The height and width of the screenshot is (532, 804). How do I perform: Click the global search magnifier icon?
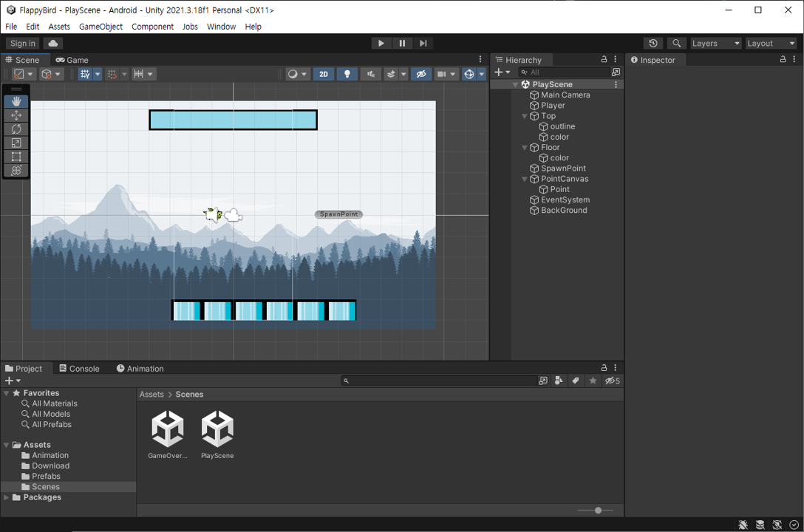(677, 44)
